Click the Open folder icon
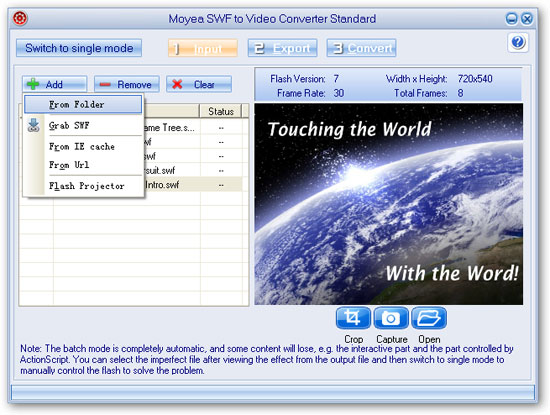Screen dimensions: 550x415 pos(429,318)
